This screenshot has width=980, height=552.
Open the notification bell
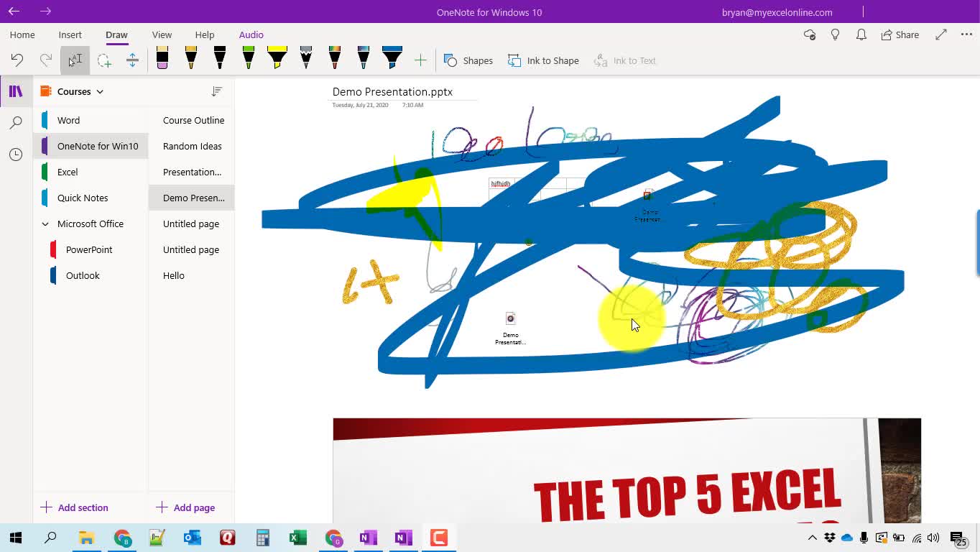(861, 34)
